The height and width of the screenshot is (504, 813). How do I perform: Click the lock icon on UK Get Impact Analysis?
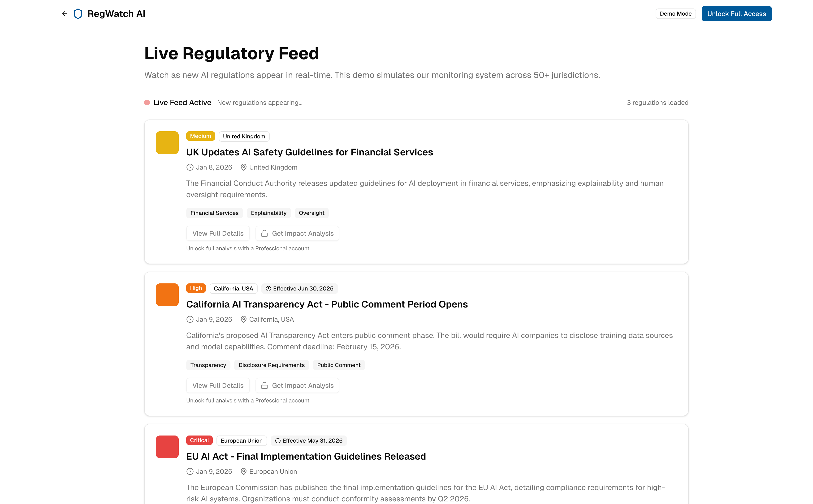264,233
